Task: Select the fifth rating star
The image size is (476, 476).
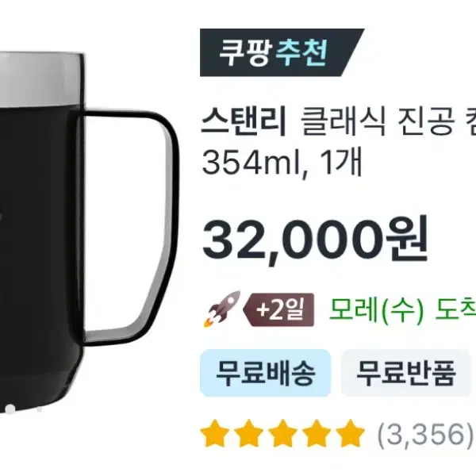Action: 351,433
